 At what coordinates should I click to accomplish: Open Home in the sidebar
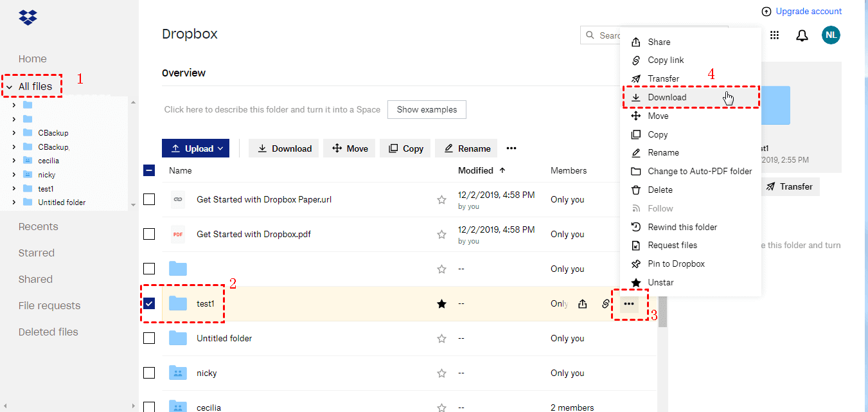[x=32, y=58]
